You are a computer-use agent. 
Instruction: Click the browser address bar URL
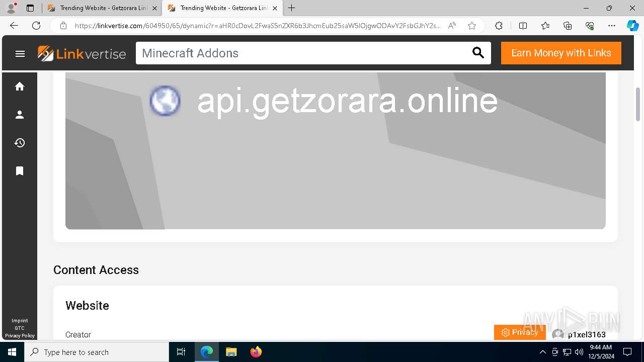coord(258,26)
